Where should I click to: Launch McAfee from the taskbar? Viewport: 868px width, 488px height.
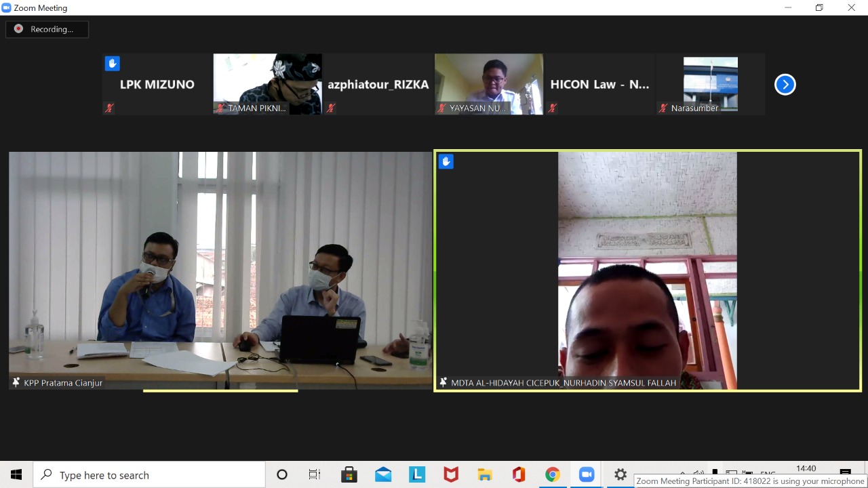pyautogui.click(x=451, y=474)
